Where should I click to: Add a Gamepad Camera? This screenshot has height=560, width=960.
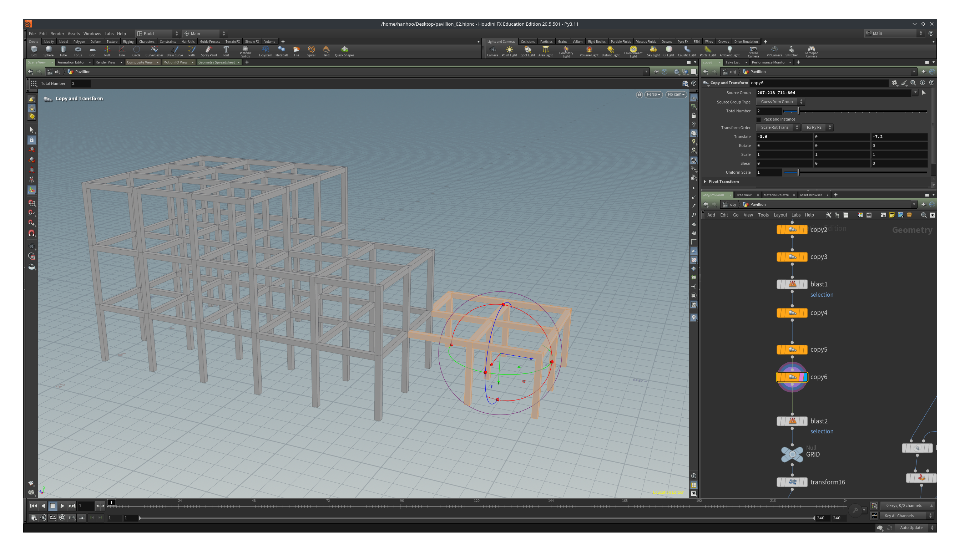(812, 52)
